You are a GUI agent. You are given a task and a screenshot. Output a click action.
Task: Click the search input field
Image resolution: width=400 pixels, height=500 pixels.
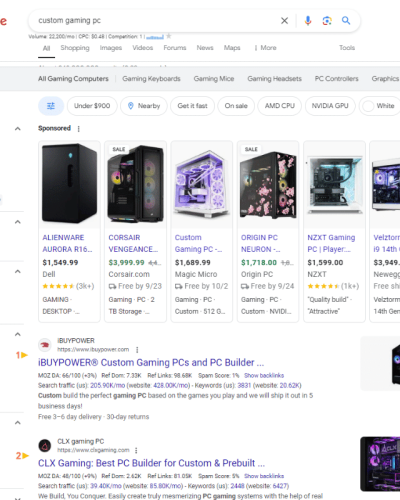point(157,21)
